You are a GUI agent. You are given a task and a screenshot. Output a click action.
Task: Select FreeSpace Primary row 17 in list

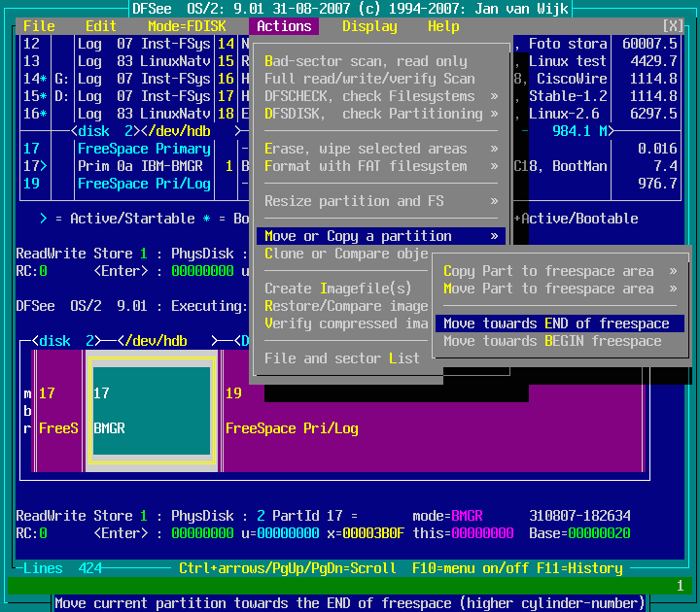[144, 149]
